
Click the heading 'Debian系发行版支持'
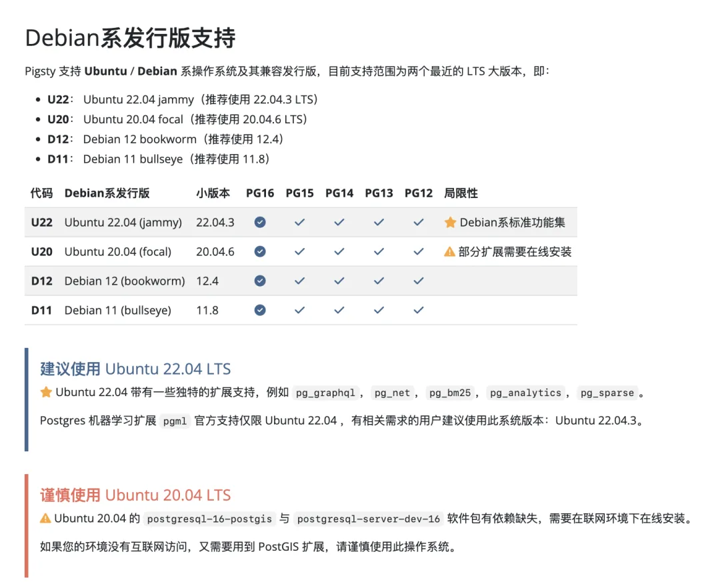click(131, 37)
